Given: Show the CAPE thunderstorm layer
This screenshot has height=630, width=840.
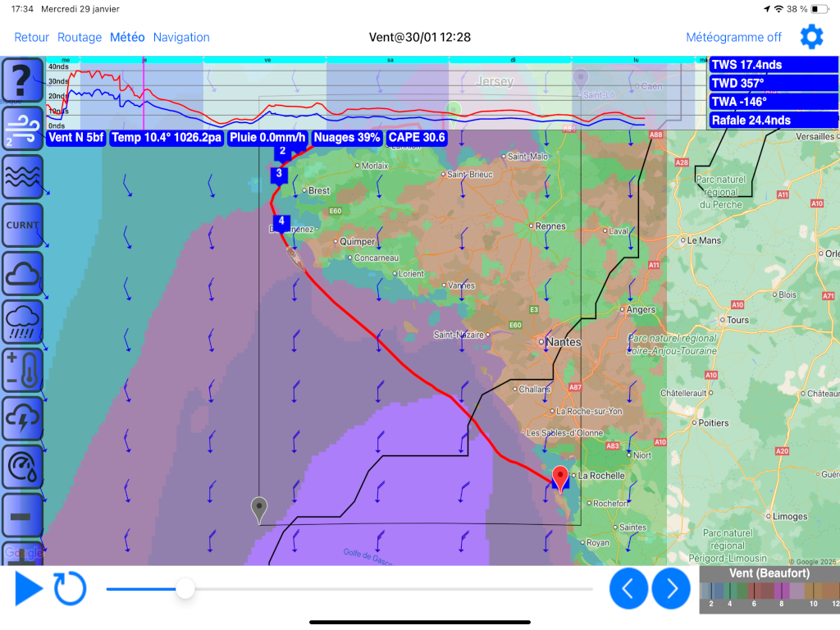Looking at the screenshot, I should pos(22,418).
